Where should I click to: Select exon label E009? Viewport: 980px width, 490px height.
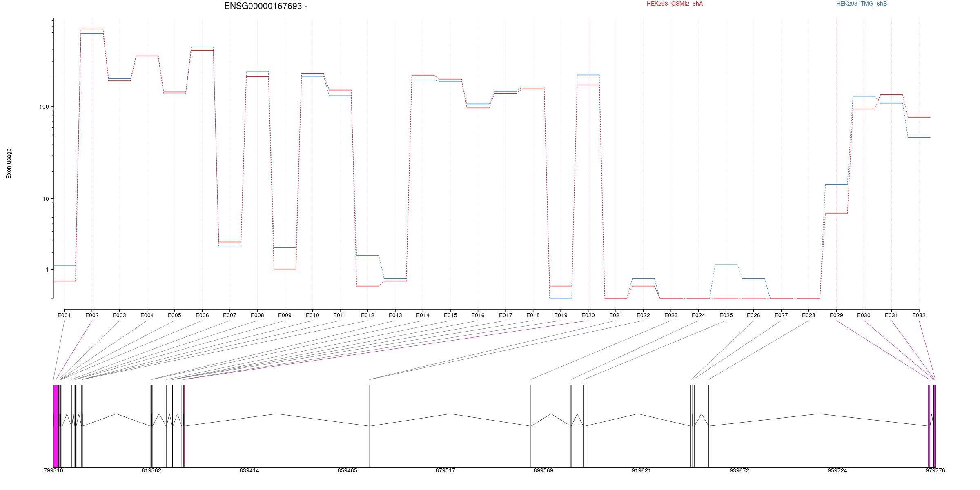pyautogui.click(x=285, y=315)
